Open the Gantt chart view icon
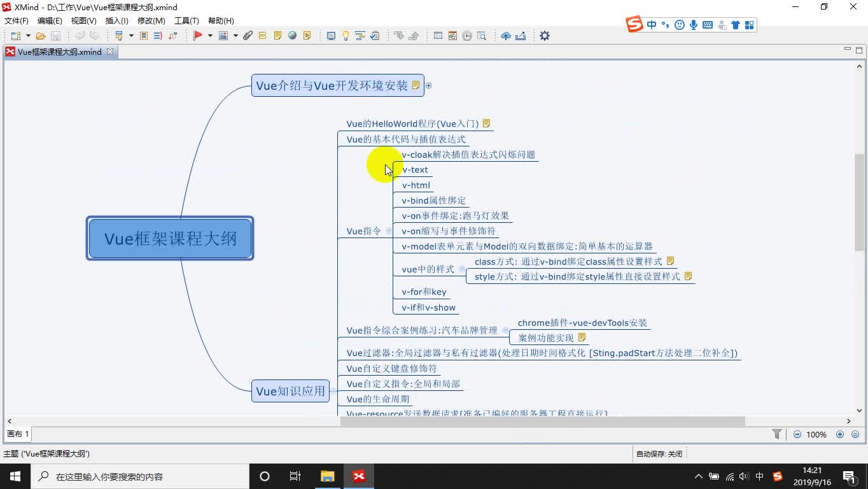Screen dimensions: 868x489 point(465,36)
